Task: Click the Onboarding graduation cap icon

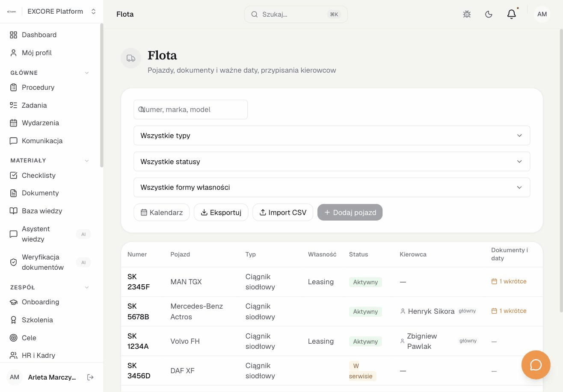Action: tap(14, 302)
